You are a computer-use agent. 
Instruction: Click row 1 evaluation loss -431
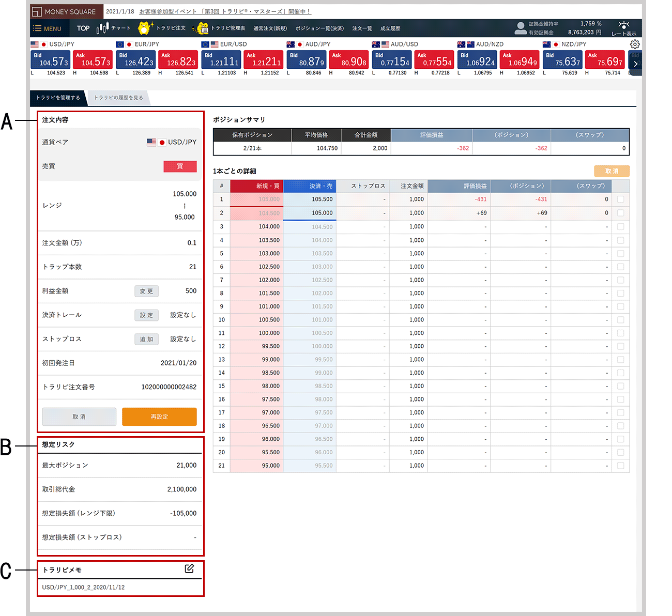pos(480,199)
